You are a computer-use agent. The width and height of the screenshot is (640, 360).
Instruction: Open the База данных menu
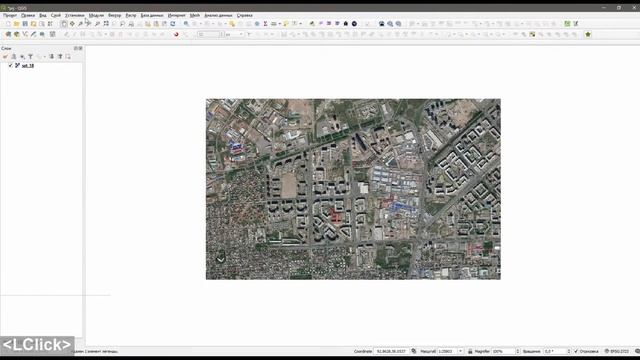pyautogui.click(x=152, y=16)
